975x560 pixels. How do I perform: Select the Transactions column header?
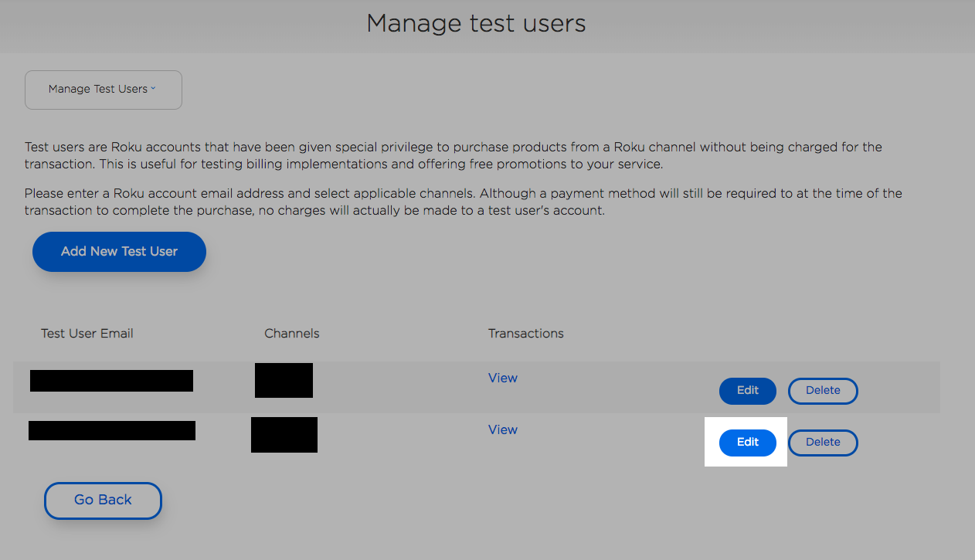tap(526, 334)
